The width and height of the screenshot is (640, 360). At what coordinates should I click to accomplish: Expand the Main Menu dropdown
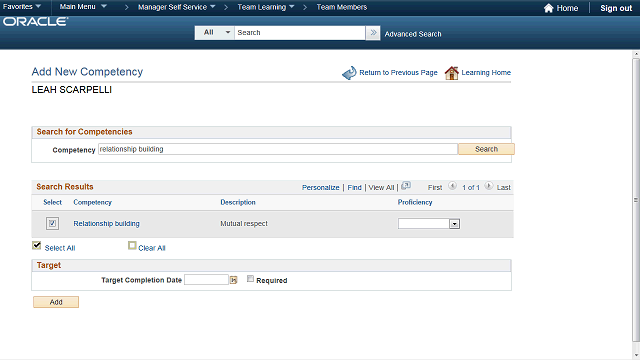click(x=83, y=7)
